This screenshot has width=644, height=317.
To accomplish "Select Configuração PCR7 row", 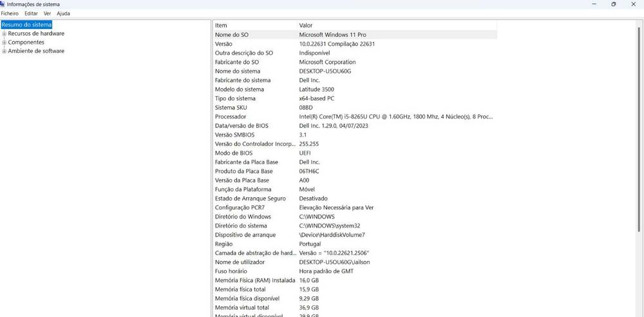I will pyautogui.click(x=355, y=207).
